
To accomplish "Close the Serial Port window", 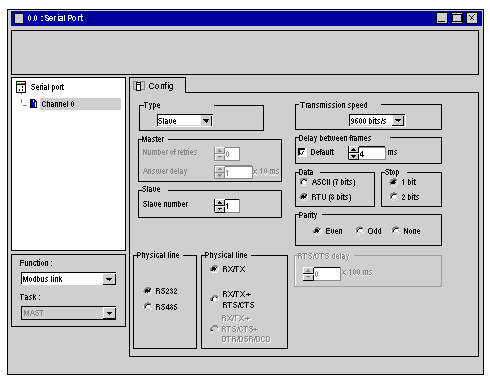I will [472, 18].
